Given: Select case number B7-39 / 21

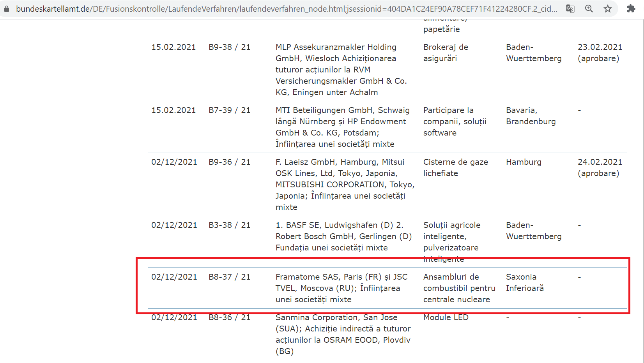Looking at the screenshot, I should 230,110.
